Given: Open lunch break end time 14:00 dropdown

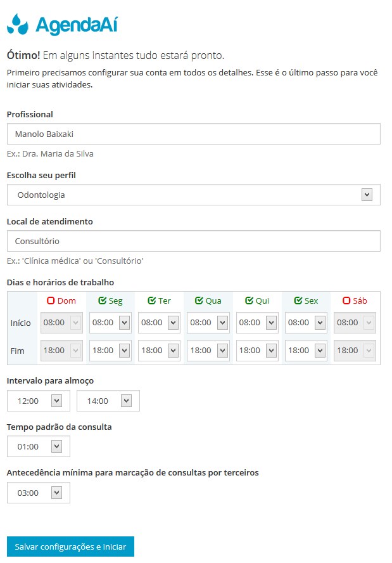Looking at the screenshot, I should [x=108, y=401].
